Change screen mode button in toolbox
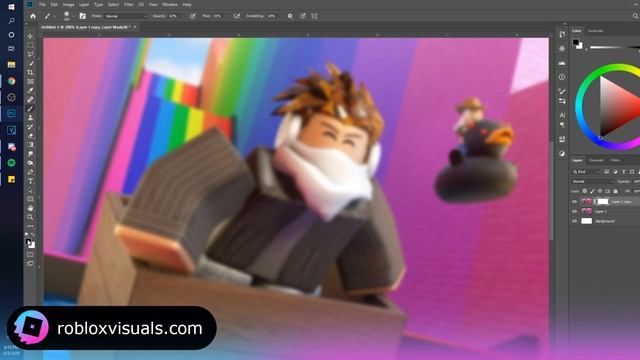Image resolution: width=640 pixels, height=360 pixels. [30, 264]
